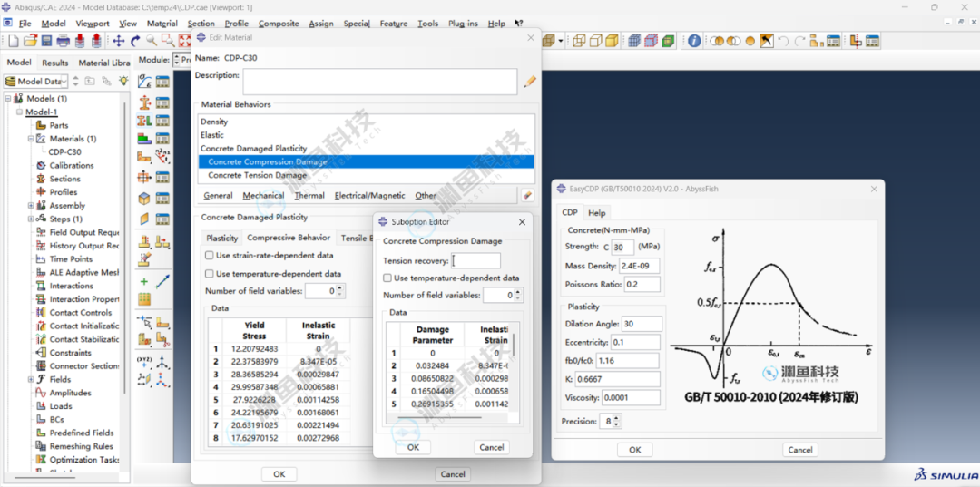The height and width of the screenshot is (487, 980).
Task: Click the delete behavior eraser icon
Action: [x=527, y=195]
